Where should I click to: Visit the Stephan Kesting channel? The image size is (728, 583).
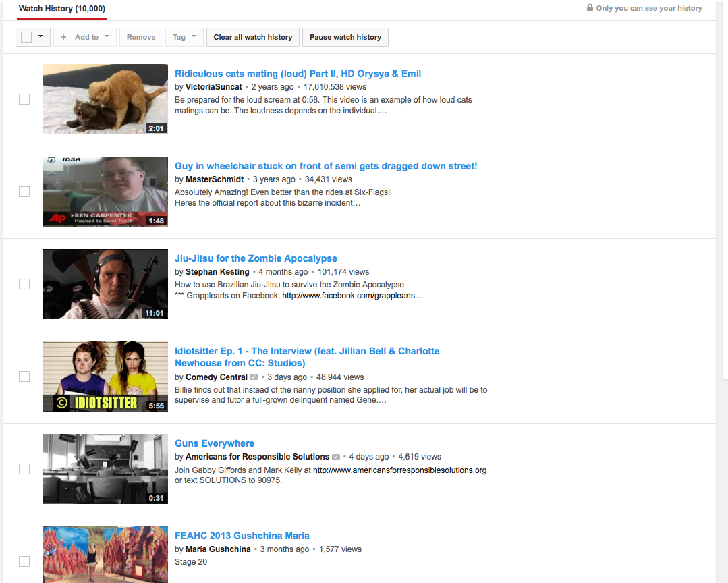click(217, 271)
